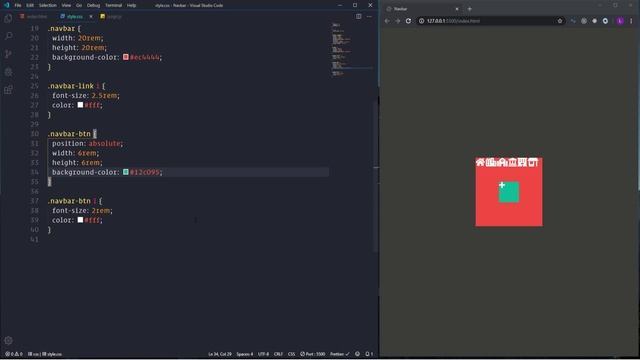Click the code minimap preview
The image size is (640, 360).
pos(351,49)
